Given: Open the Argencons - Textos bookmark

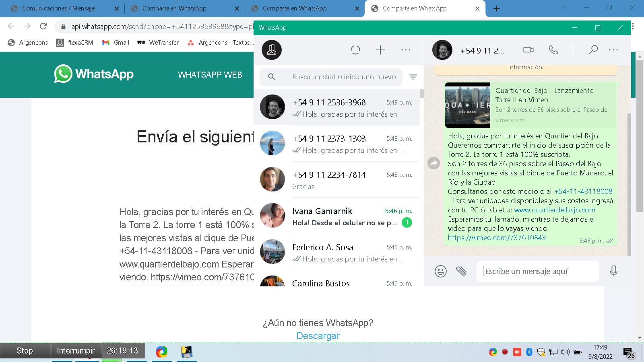Looking at the screenshot, I should (221, 42).
